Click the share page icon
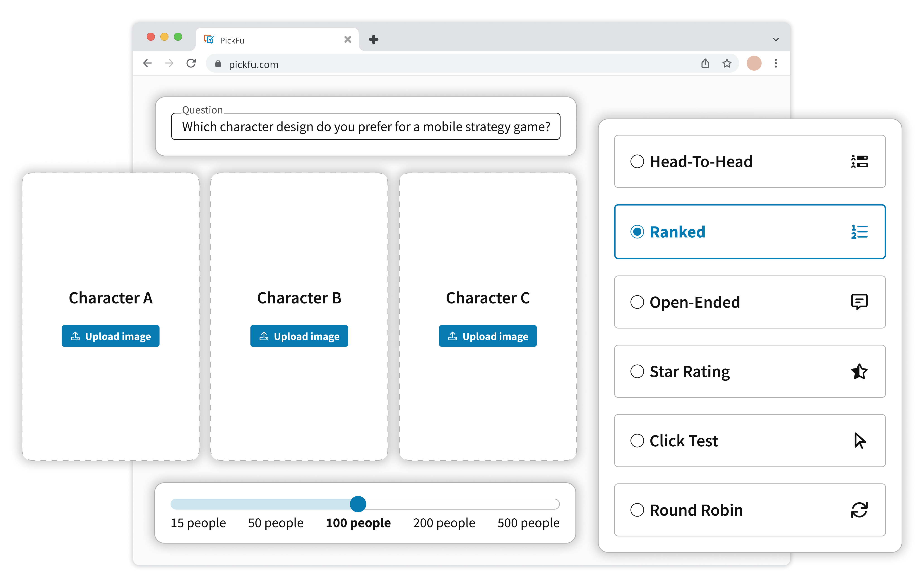Screen dimensions: 924x587 [x=705, y=63]
